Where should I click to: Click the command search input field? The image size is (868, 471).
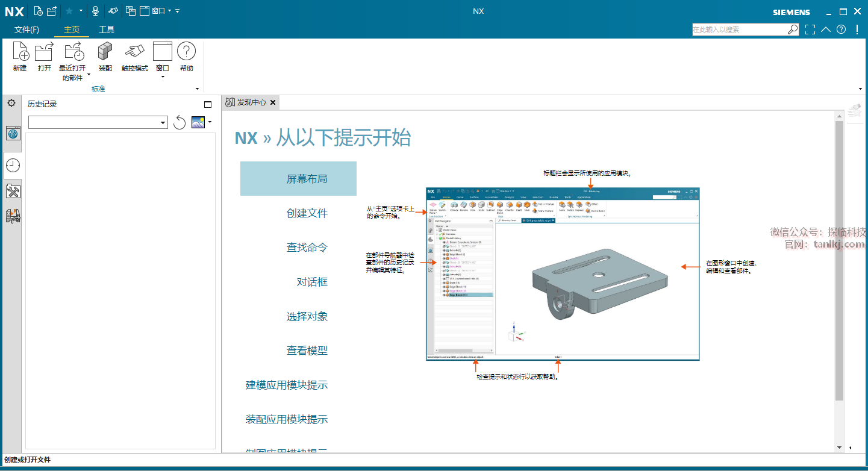coord(739,29)
